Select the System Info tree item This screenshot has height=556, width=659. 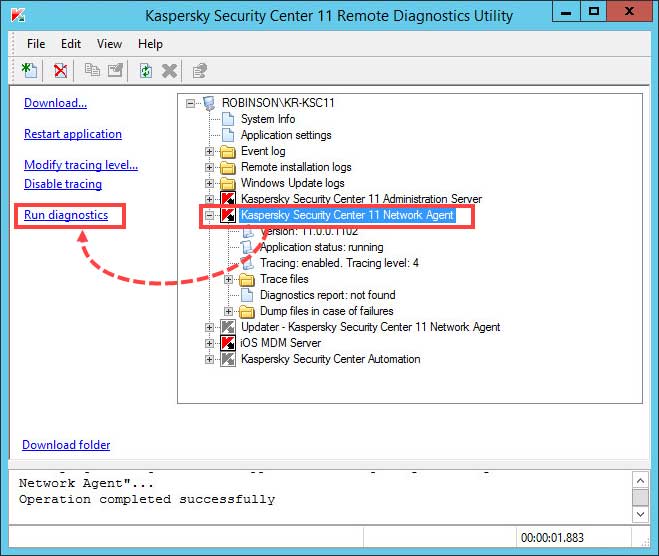point(268,119)
